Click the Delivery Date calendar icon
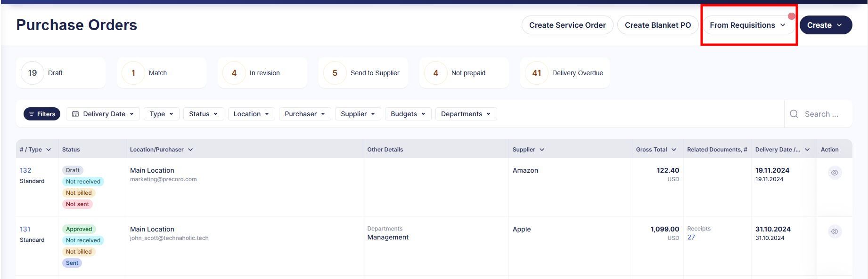Screen dimensions: 868x279 coord(75,114)
